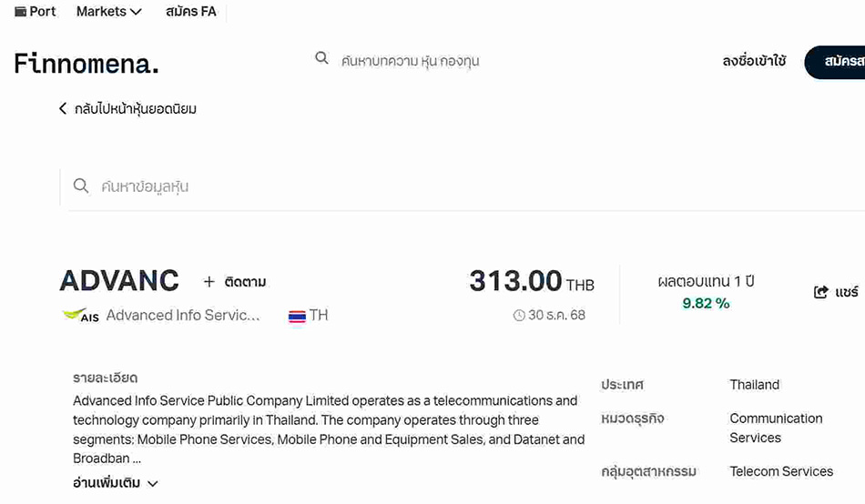Click the back chevron arrow icon
This screenshot has height=504, width=865.
[63, 109]
